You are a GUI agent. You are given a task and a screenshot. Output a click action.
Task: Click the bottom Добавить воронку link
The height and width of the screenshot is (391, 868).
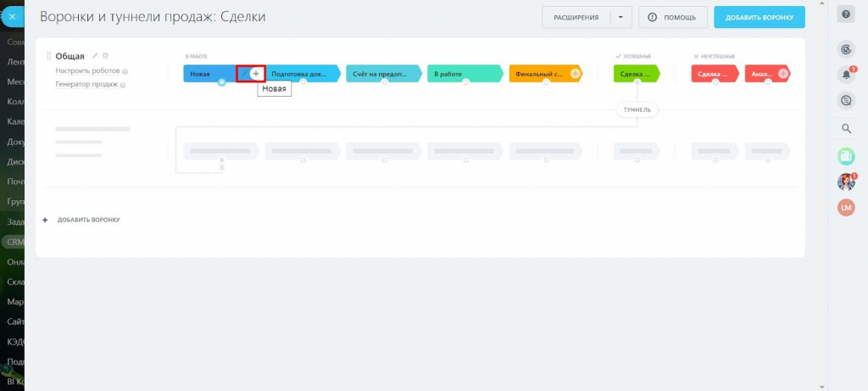pyautogui.click(x=88, y=220)
